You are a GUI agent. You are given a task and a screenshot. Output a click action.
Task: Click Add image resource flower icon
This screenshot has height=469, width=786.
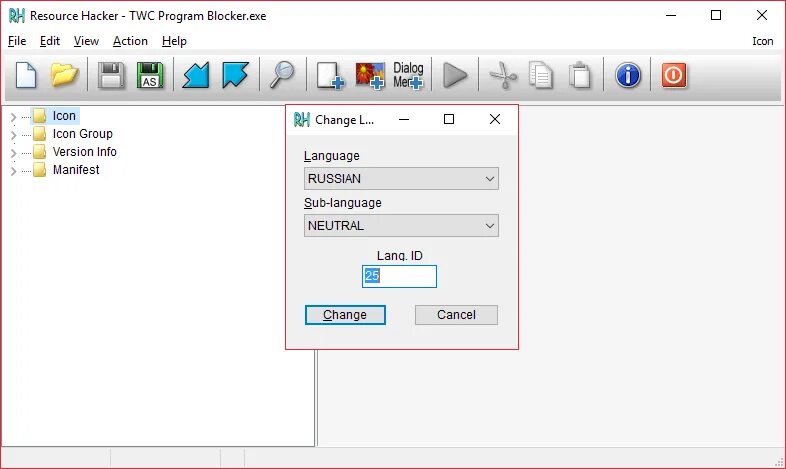[x=370, y=76]
